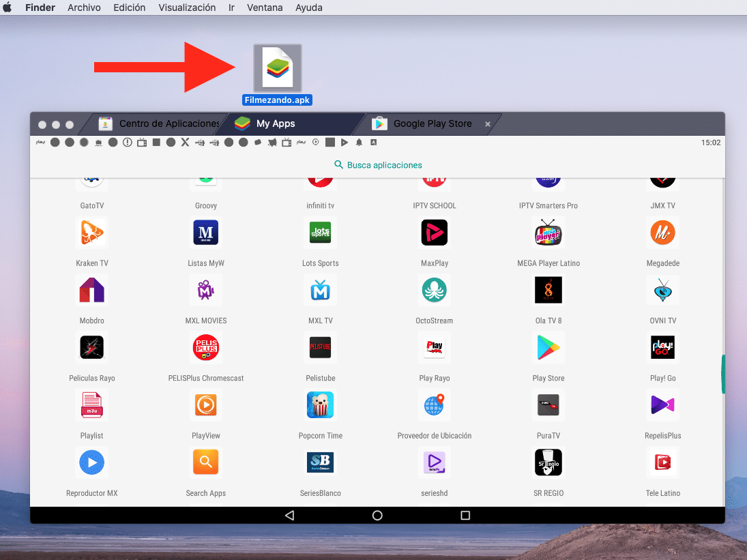This screenshot has width=747, height=560.
Task: Open the Filmezando.apk file on the desktop
Action: click(277, 67)
